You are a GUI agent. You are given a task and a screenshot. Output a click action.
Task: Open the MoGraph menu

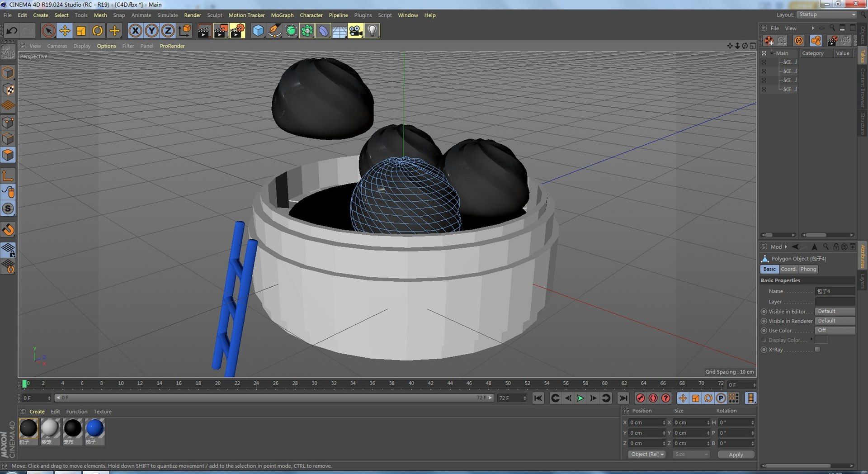[282, 15]
